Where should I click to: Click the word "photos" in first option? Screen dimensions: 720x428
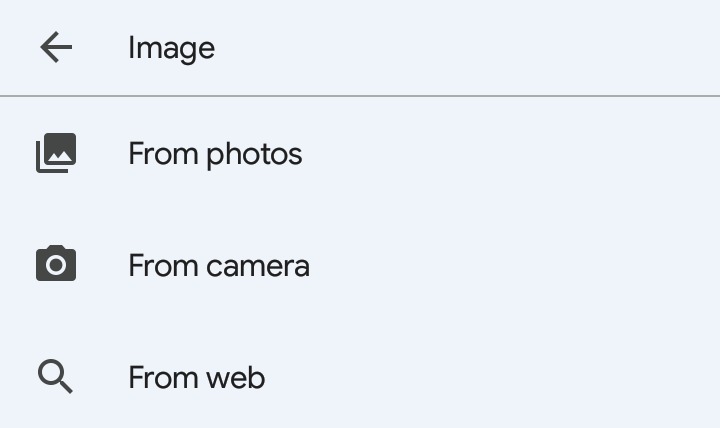[x=254, y=155]
